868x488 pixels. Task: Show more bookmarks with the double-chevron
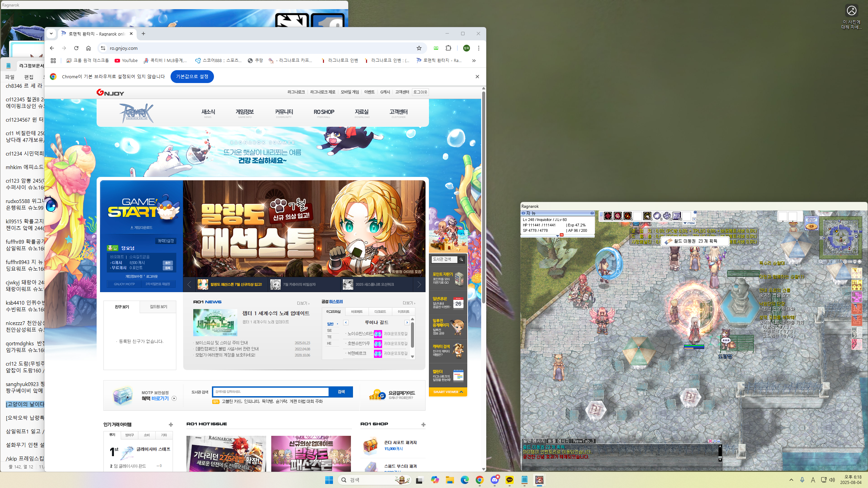click(x=474, y=60)
